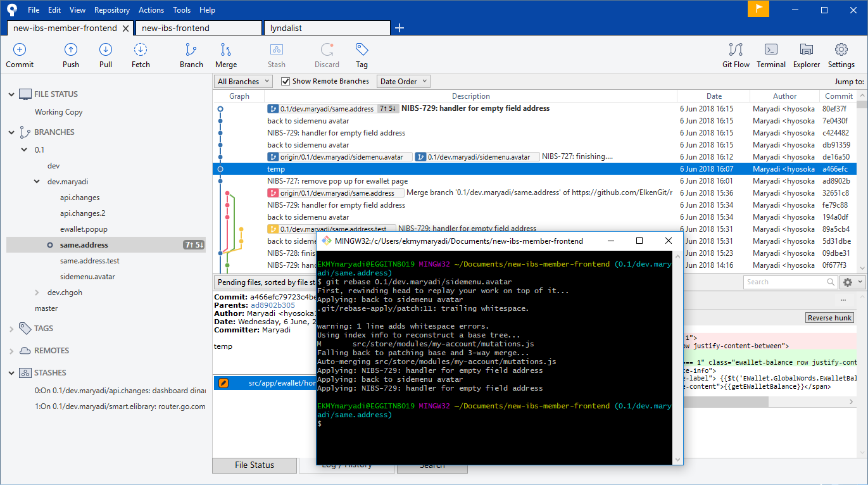Click the Stash toolbar icon
This screenshot has height=485, width=868.
(x=276, y=49)
